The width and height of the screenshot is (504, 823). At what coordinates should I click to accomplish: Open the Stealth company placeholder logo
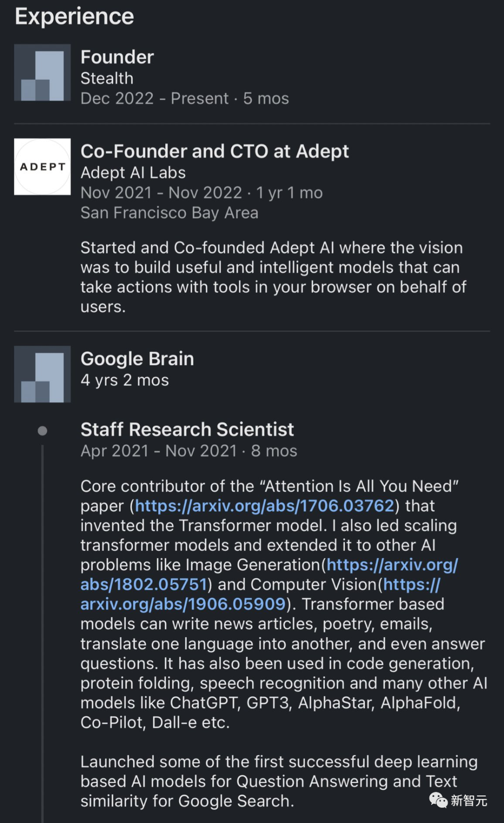point(42,73)
